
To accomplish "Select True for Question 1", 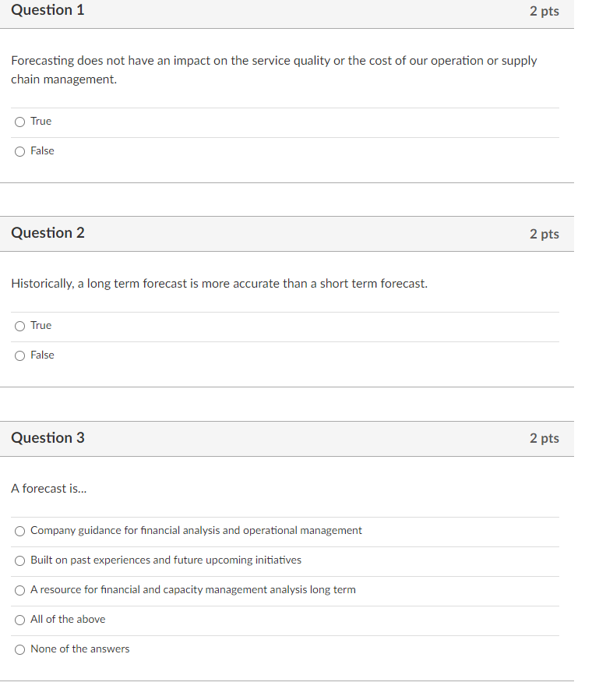I will pyautogui.click(x=19, y=122).
